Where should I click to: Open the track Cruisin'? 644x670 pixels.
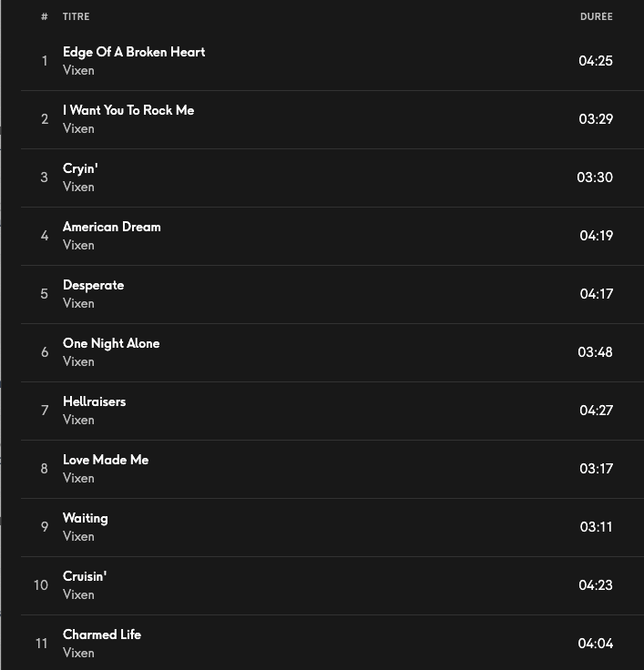[x=85, y=576]
